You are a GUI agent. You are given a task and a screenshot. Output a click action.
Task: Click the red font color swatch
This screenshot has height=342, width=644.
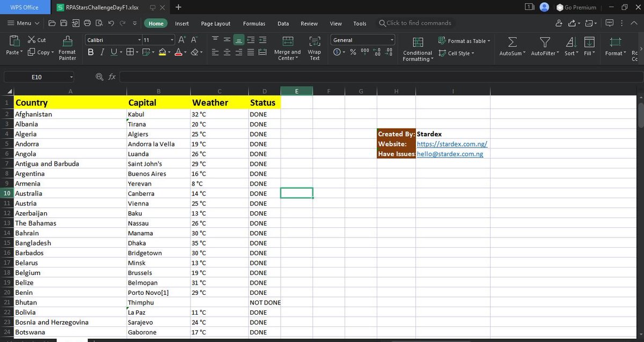(179, 53)
